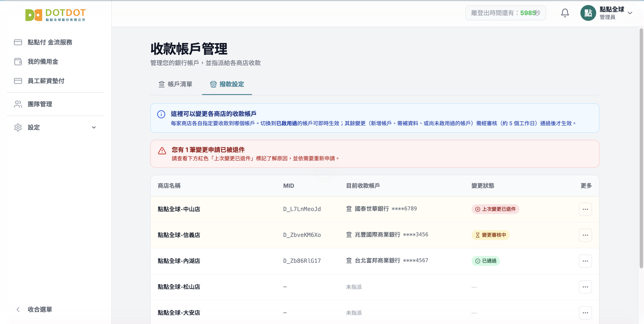Switch to the 帳戶清單 tab
644x324 pixels.
point(175,84)
